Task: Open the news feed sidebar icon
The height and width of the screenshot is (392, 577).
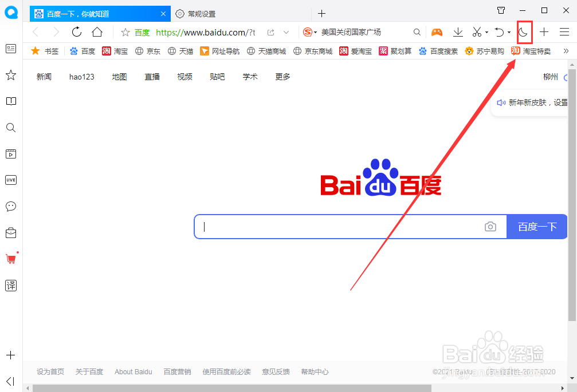Action: click(x=11, y=49)
